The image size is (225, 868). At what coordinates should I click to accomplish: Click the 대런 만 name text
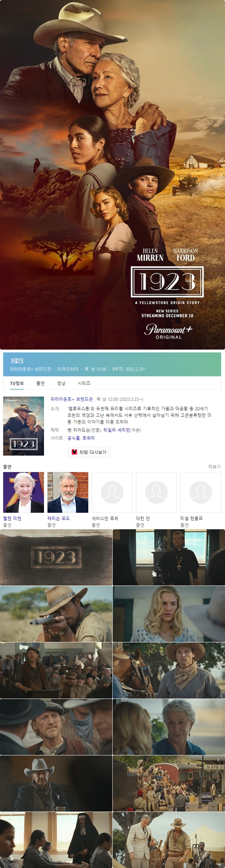point(143,518)
